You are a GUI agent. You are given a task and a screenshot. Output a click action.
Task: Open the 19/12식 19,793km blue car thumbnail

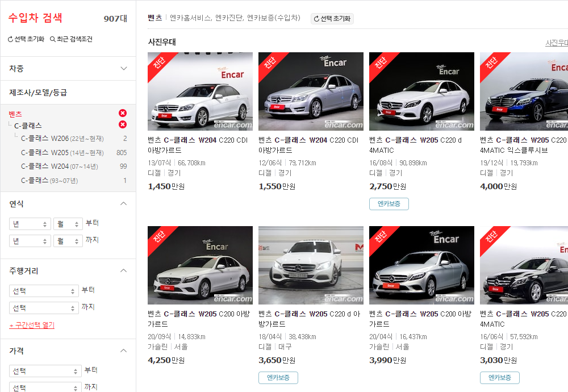click(524, 91)
